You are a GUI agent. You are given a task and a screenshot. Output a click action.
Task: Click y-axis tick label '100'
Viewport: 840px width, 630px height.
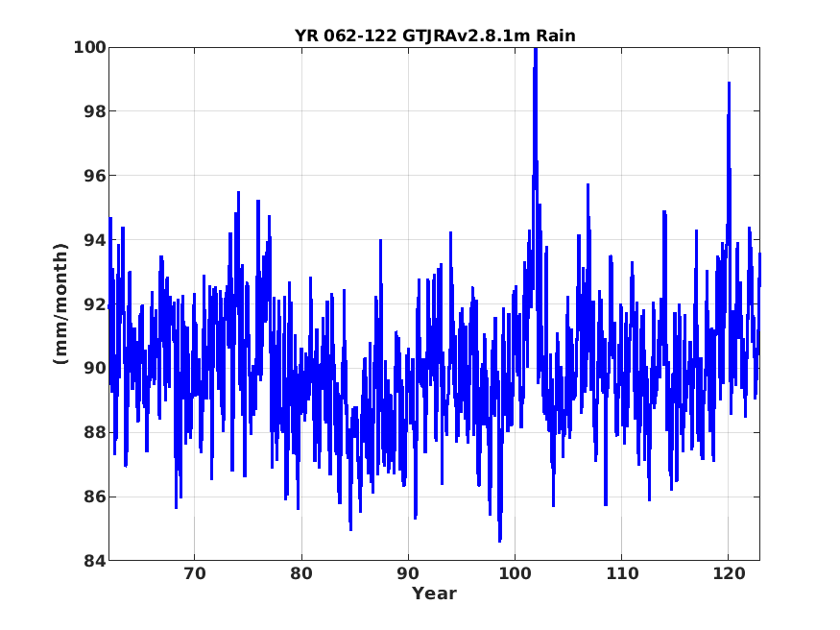(90, 47)
